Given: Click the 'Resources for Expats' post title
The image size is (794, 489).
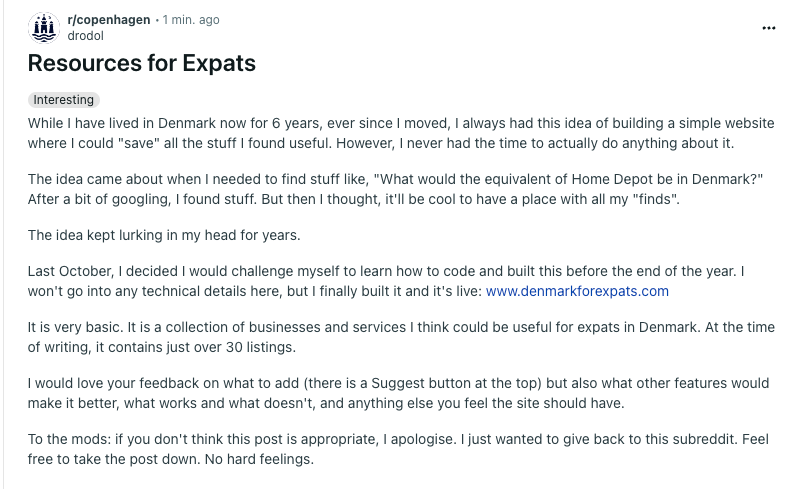Looking at the screenshot, I should (142, 64).
